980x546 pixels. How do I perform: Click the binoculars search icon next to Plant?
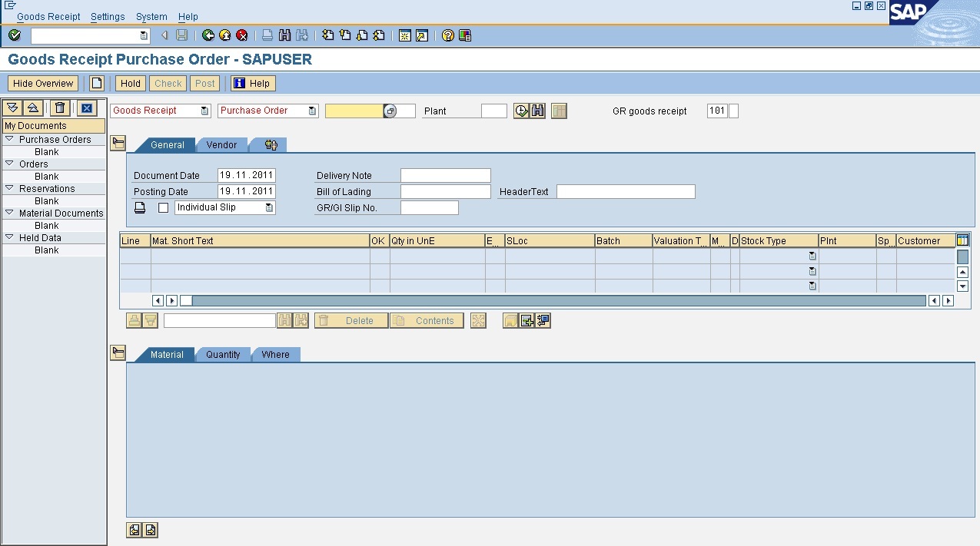pyautogui.click(x=538, y=111)
